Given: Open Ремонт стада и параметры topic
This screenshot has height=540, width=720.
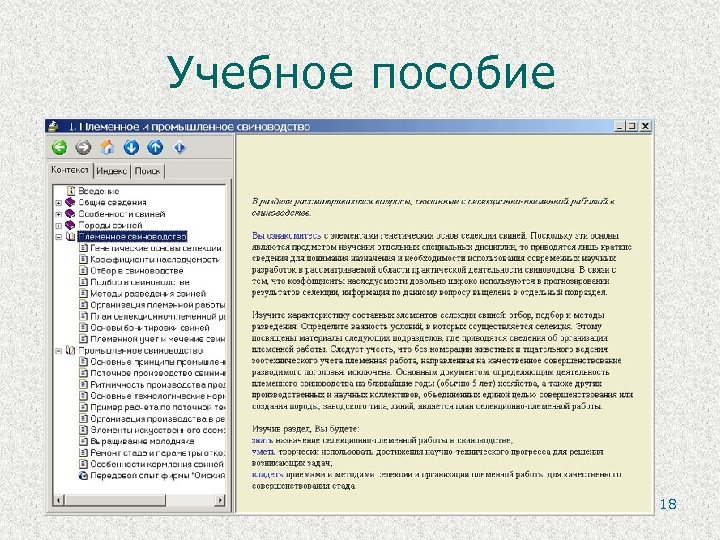Looking at the screenshot, I should point(158,453).
